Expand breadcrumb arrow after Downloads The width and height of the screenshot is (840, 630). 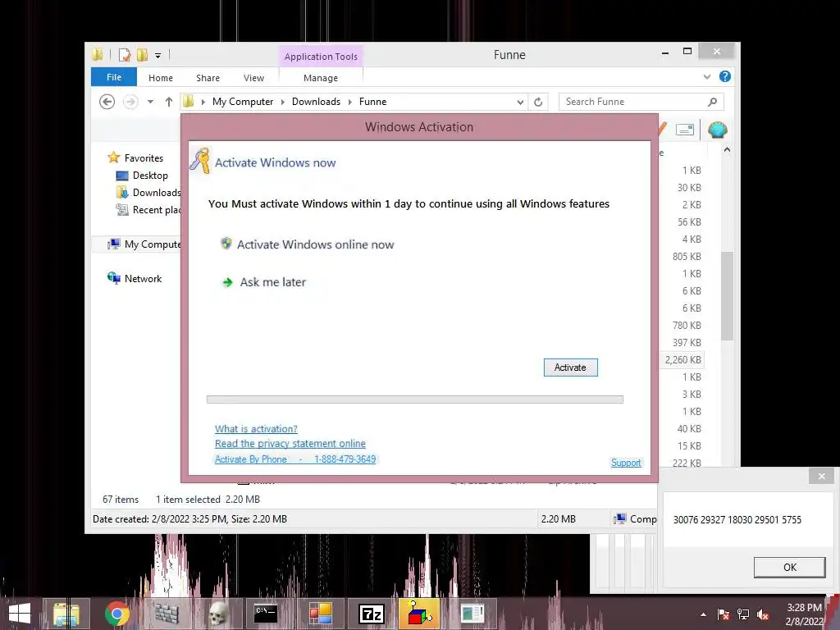[350, 102]
